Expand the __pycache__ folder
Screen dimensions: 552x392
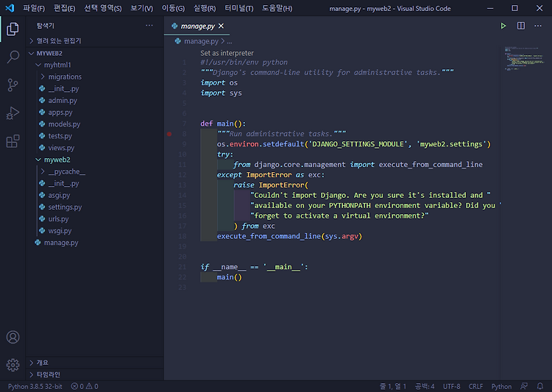[66, 171]
